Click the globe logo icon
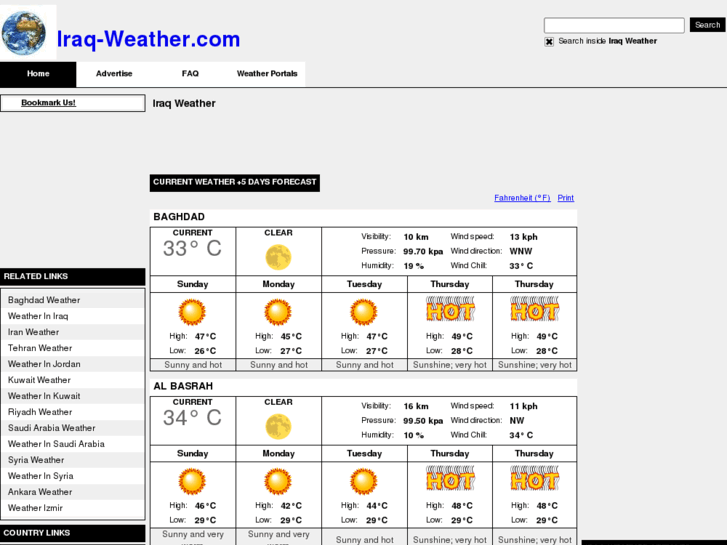The image size is (727, 545). point(24,33)
